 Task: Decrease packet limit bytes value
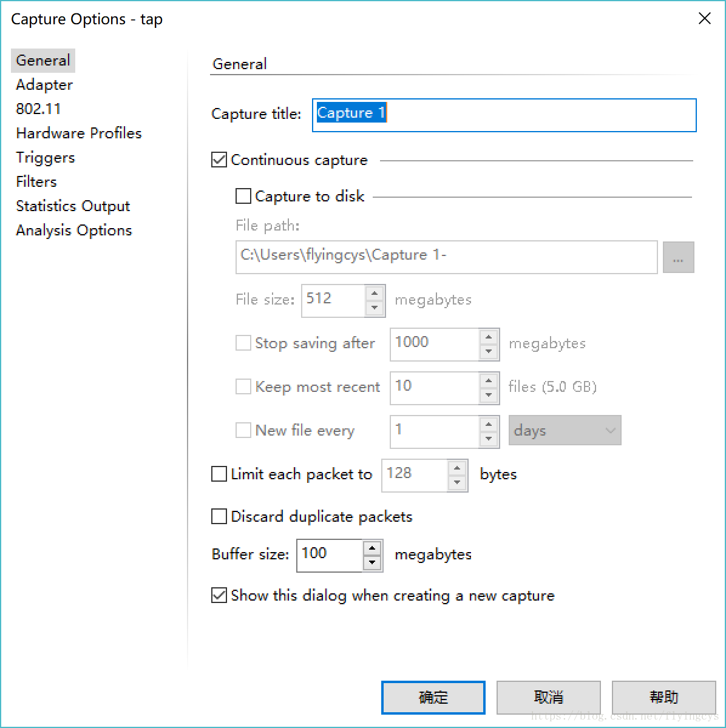point(457,483)
